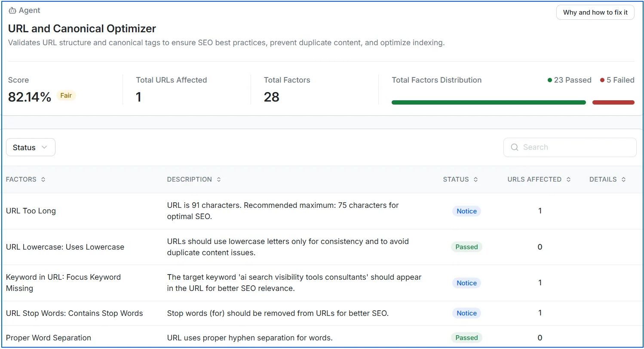Sort by STATUS column arrows
Viewport: 644px width, 349px height.
(475, 179)
